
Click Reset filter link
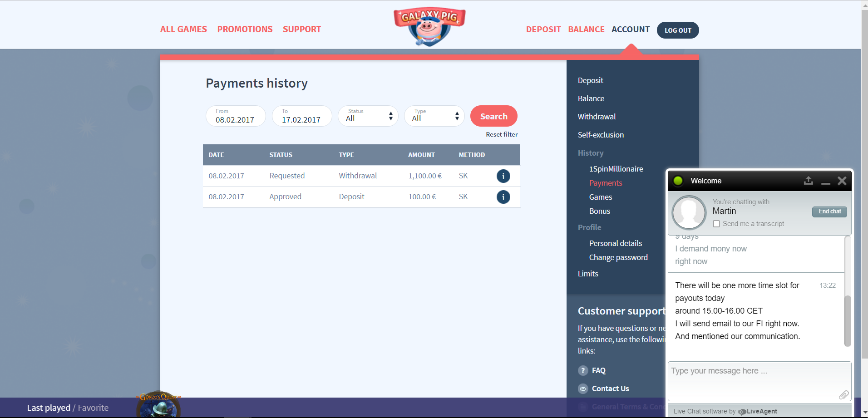(502, 134)
